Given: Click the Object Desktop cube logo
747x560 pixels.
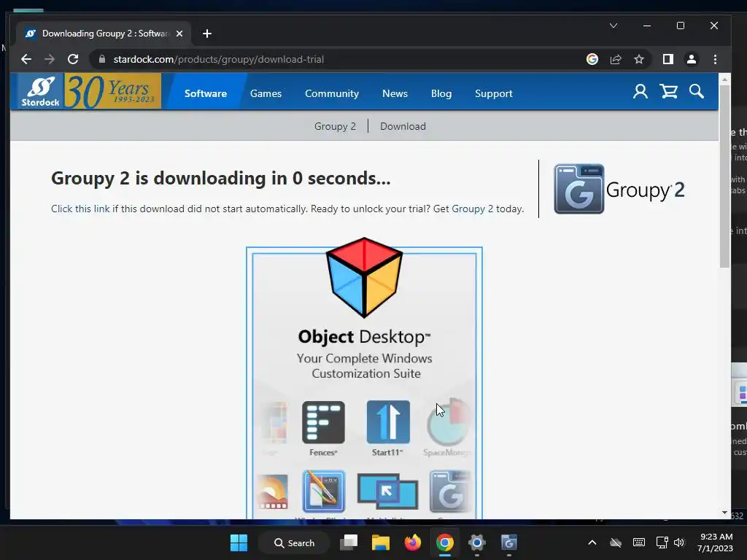Looking at the screenshot, I should tap(365, 277).
